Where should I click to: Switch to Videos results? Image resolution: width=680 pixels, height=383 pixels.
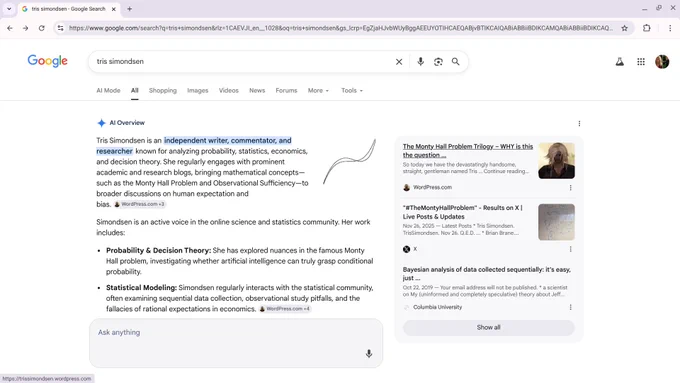(x=229, y=90)
